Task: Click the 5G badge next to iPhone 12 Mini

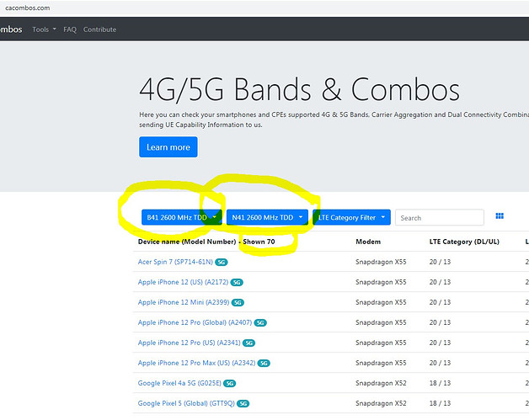Action: pos(238,302)
